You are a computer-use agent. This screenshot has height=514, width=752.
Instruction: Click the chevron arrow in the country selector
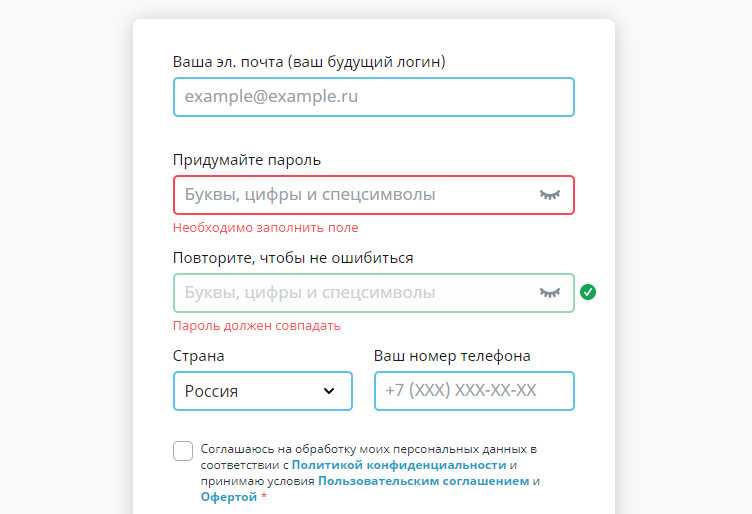[329, 391]
